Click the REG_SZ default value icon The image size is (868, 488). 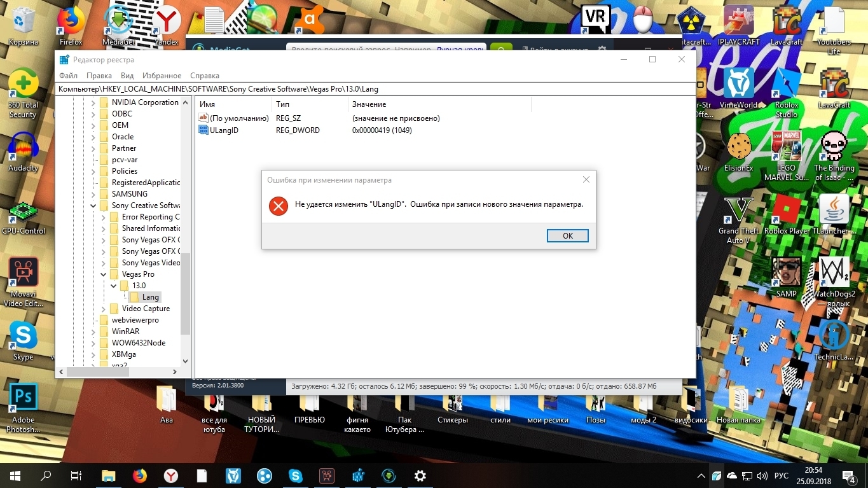203,118
